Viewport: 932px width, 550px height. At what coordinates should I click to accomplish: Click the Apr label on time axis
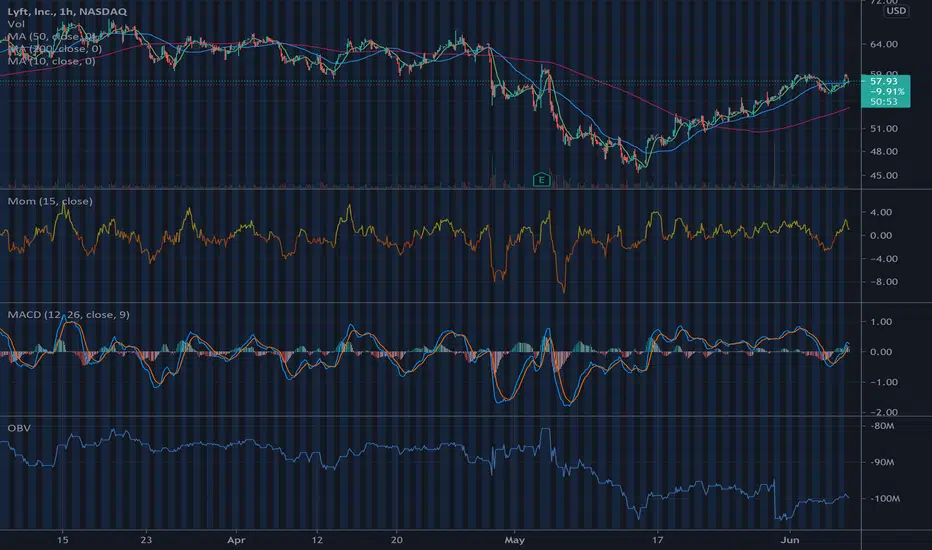[236, 540]
